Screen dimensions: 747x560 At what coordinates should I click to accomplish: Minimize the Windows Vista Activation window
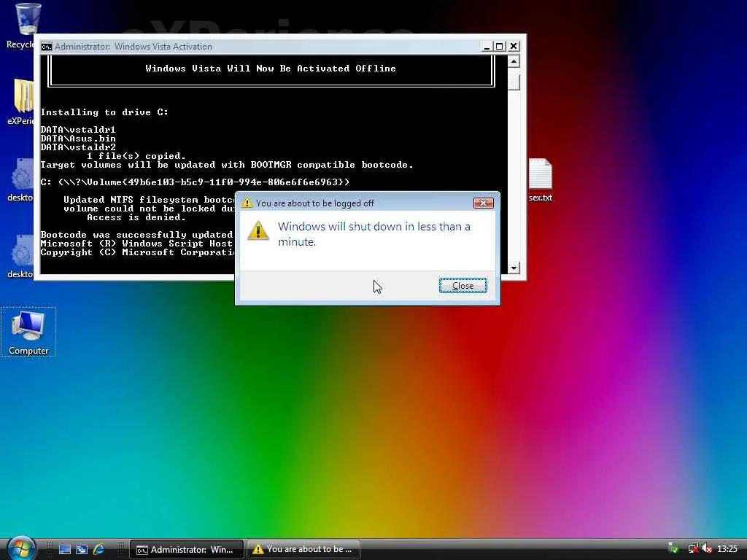coord(487,46)
